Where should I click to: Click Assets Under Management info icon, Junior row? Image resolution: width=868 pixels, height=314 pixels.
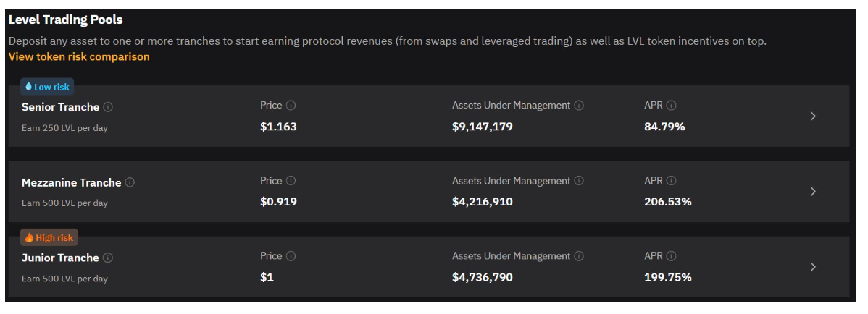point(578,256)
